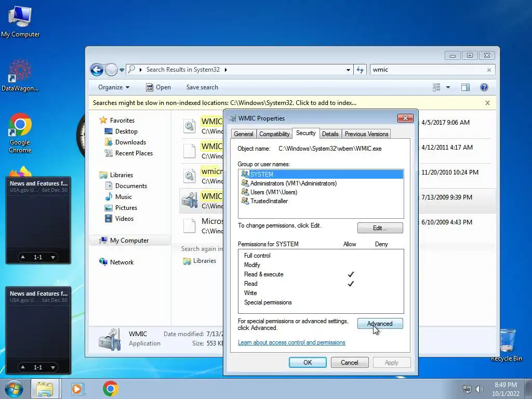Viewport: 532px width, 399px height.
Task: Go back in the Explorer window
Action: (97, 70)
